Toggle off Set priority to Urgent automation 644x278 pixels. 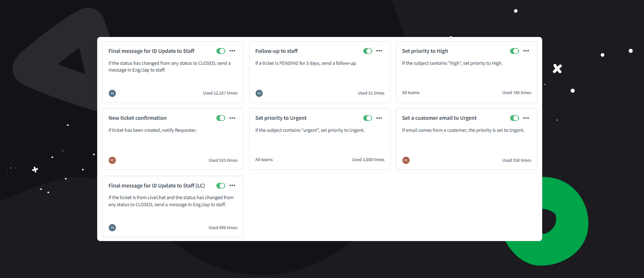[x=368, y=118]
